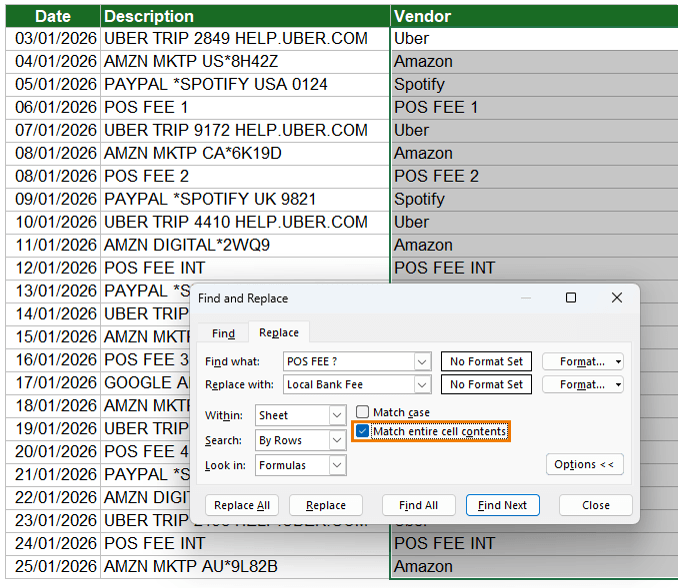The image size is (678, 588).
Task: Check the Match case checkbox
Action: pos(362,412)
